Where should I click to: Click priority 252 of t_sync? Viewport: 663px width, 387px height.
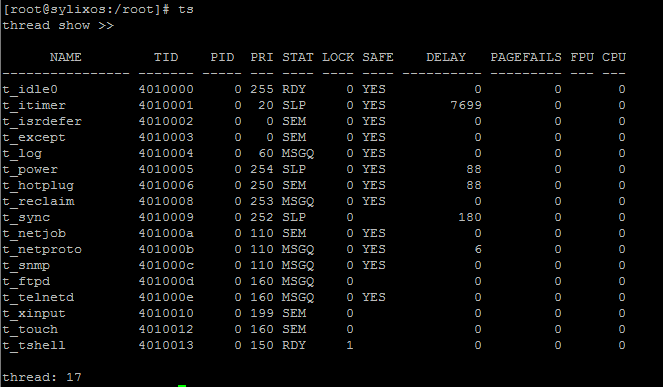tap(262, 218)
